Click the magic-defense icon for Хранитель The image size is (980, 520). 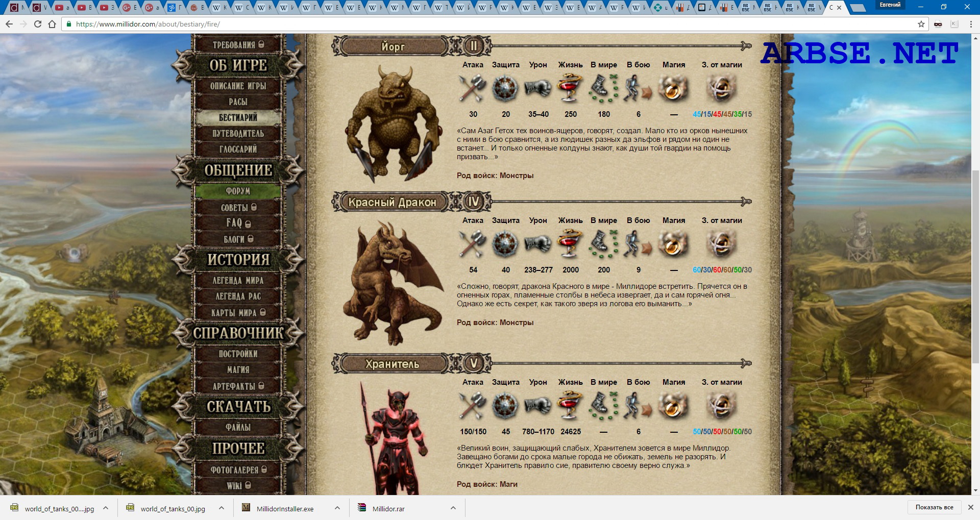pyautogui.click(x=721, y=406)
